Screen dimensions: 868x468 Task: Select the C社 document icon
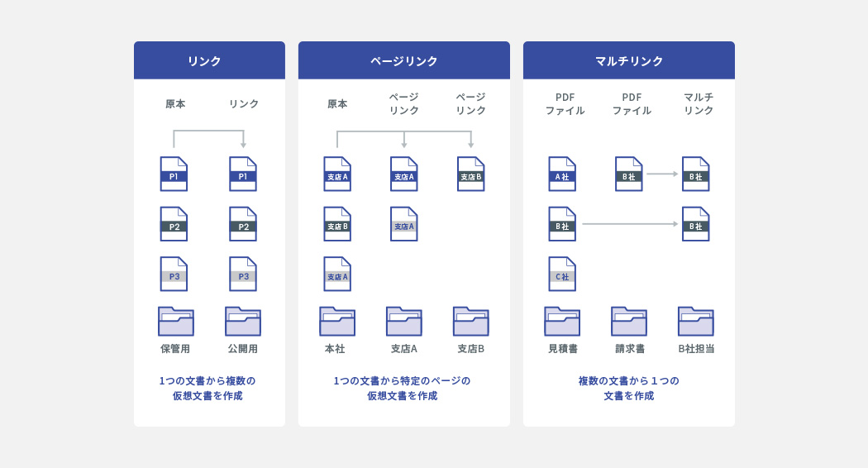[562, 274]
